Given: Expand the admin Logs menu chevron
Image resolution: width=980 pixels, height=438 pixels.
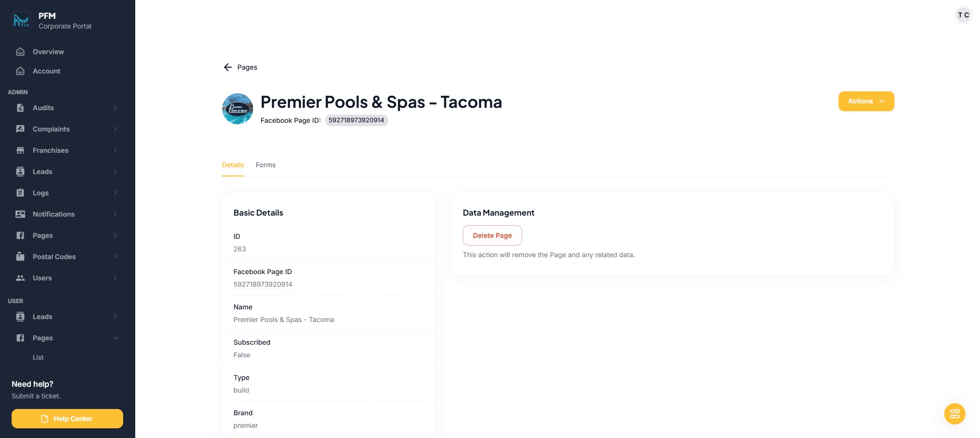Looking at the screenshot, I should (x=115, y=193).
